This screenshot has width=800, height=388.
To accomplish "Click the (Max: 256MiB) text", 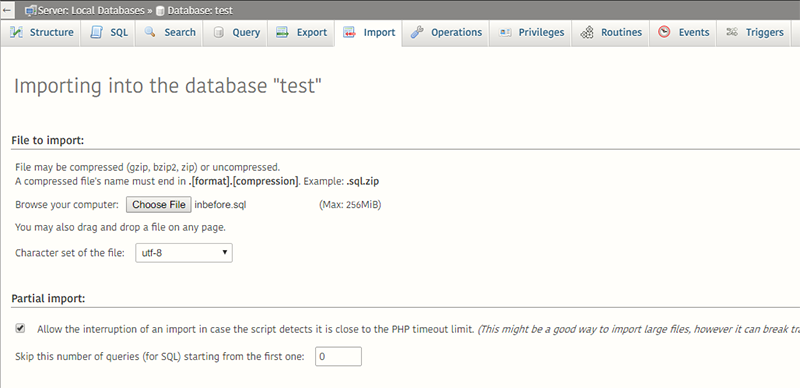I will click(350, 205).
